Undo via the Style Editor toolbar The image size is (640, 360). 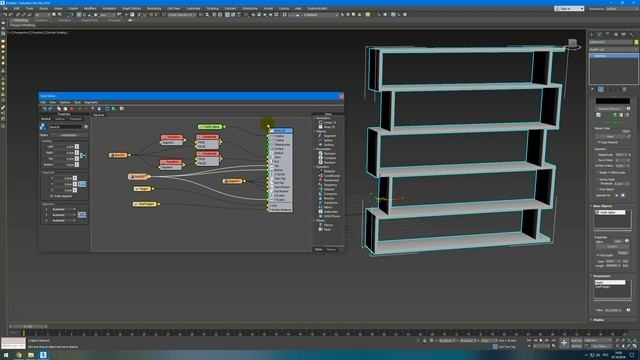[x=44, y=109]
